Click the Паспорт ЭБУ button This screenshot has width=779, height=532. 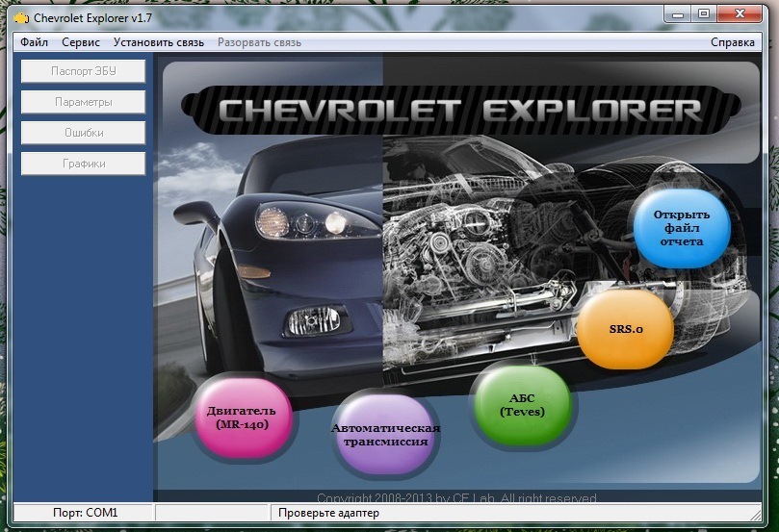pyautogui.click(x=83, y=71)
